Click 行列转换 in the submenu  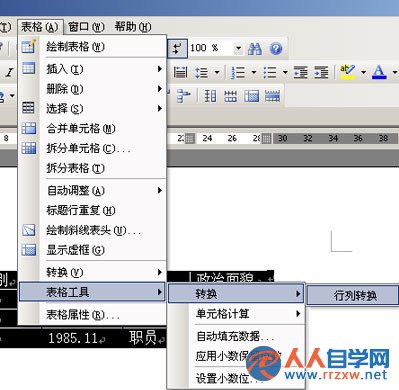pos(354,295)
